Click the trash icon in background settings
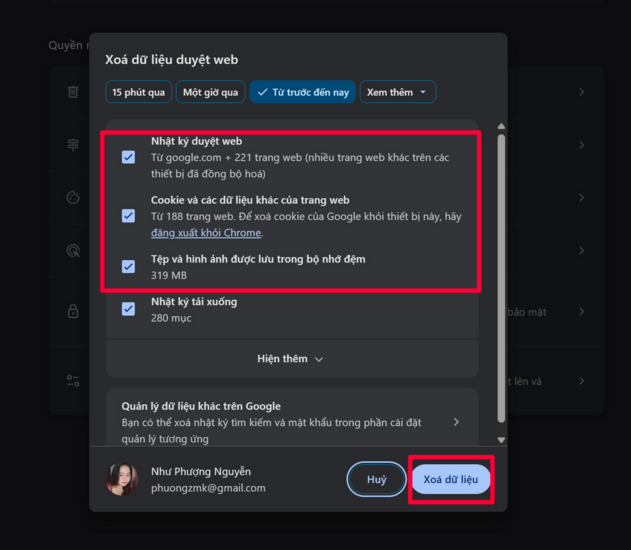The image size is (631, 550). [x=73, y=92]
